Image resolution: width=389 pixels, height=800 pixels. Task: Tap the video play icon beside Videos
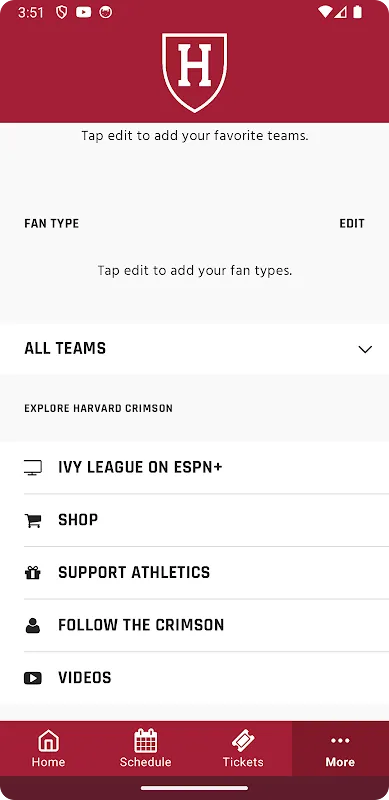(x=33, y=678)
